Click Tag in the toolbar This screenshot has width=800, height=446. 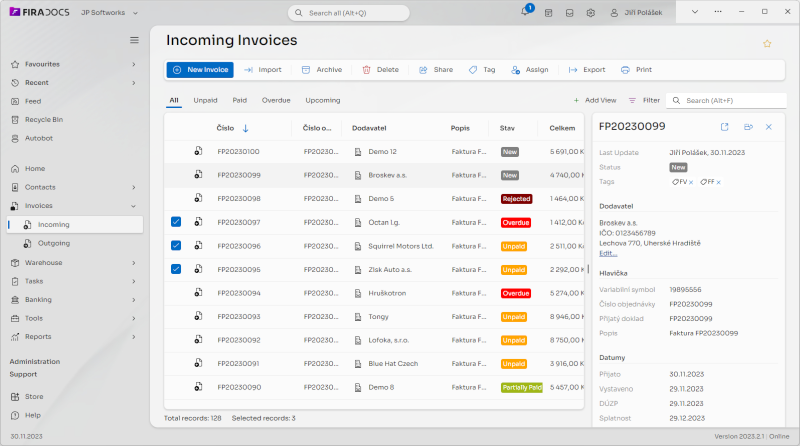pyautogui.click(x=482, y=70)
